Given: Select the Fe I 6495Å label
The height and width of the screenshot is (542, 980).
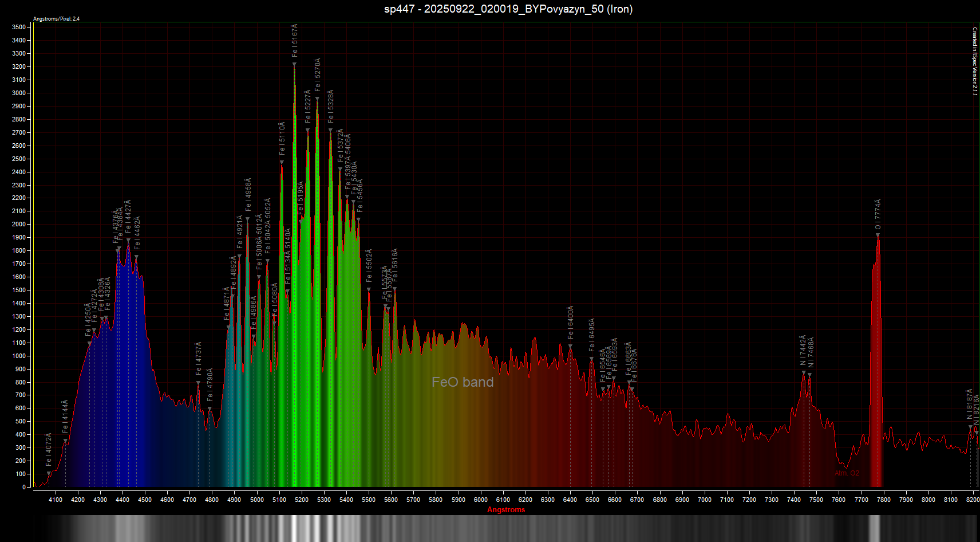Looking at the screenshot, I should point(592,335).
